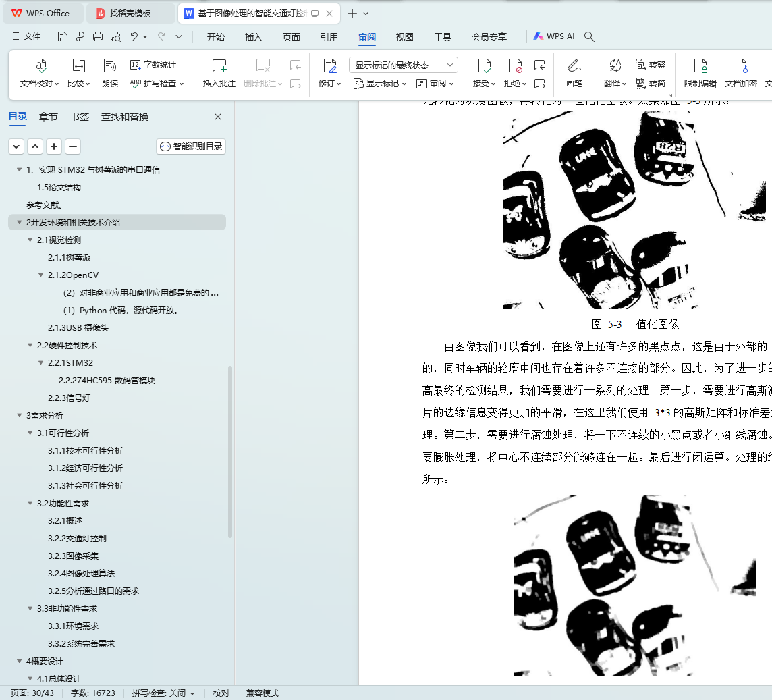
Task: Collapse the 3需求分析 outline node
Action: point(19,415)
